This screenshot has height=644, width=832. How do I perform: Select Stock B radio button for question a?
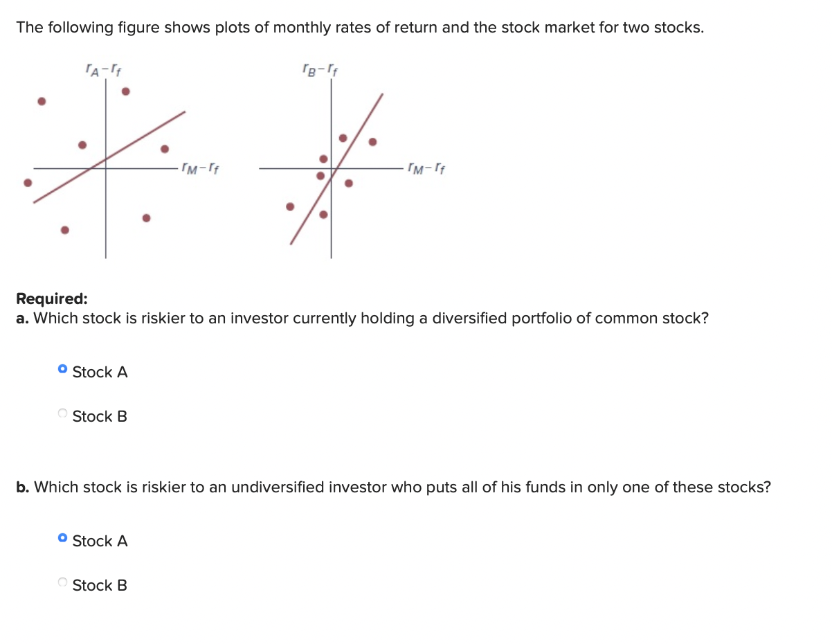point(62,415)
